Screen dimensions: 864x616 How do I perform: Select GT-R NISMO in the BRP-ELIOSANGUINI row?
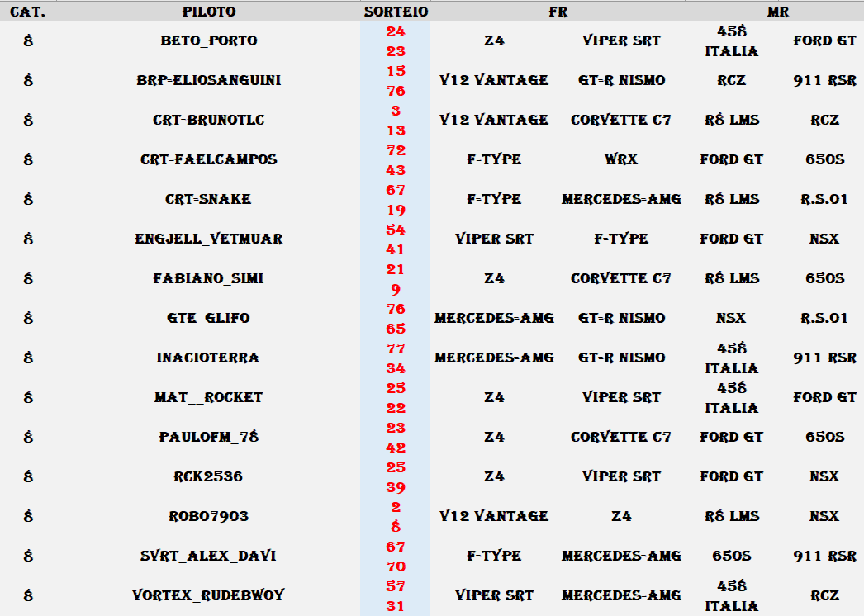(621, 80)
